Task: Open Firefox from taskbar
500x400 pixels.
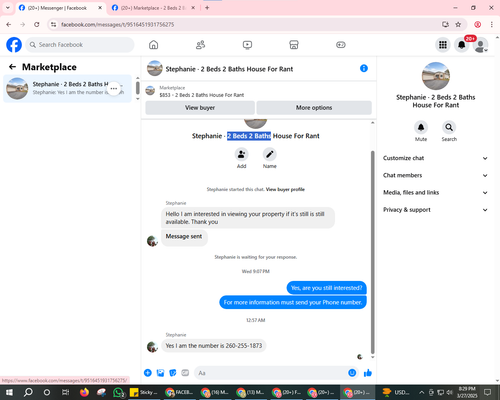Action: coord(84,392)
